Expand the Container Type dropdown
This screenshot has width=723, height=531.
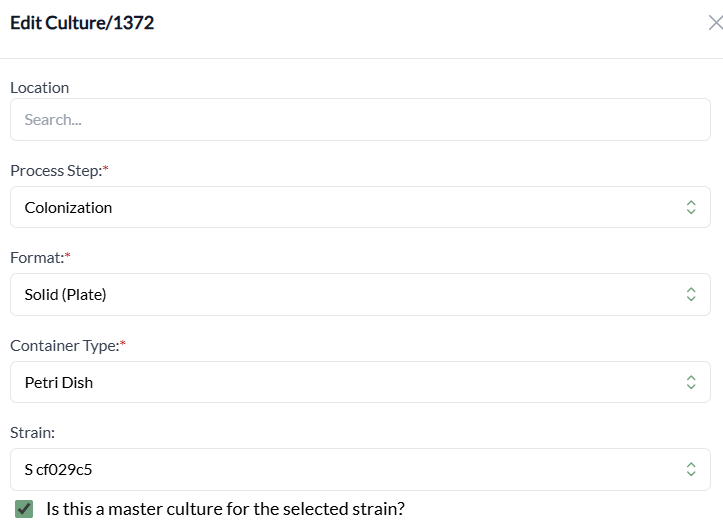click(x=360, y=382)
